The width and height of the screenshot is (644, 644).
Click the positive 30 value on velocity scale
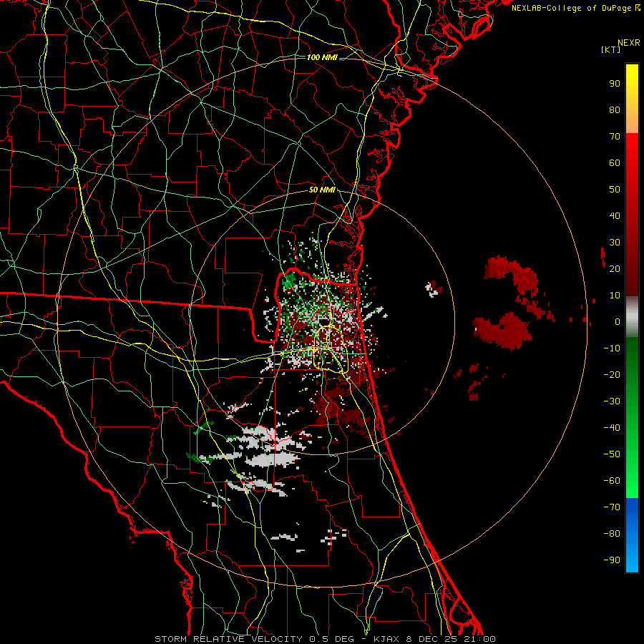tap(615, 243)
